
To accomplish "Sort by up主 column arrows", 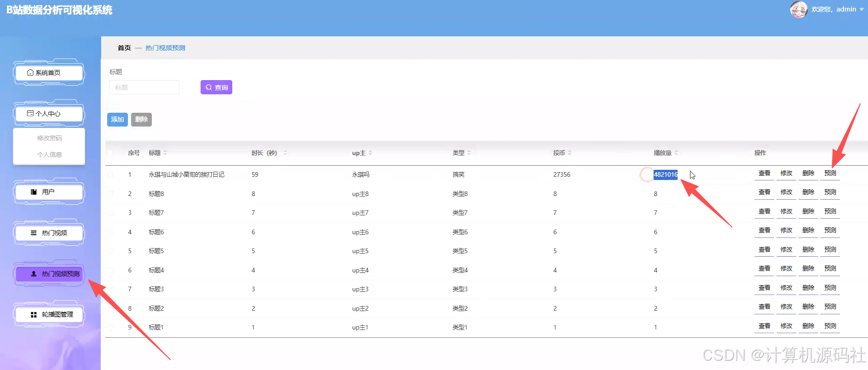I will coord(370,153).
